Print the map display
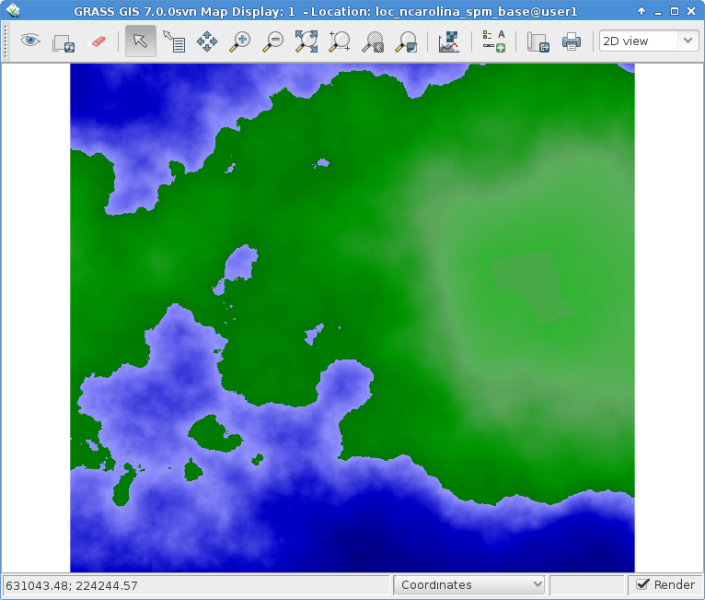This screenshot has height=600, width=705. [571, 41]
